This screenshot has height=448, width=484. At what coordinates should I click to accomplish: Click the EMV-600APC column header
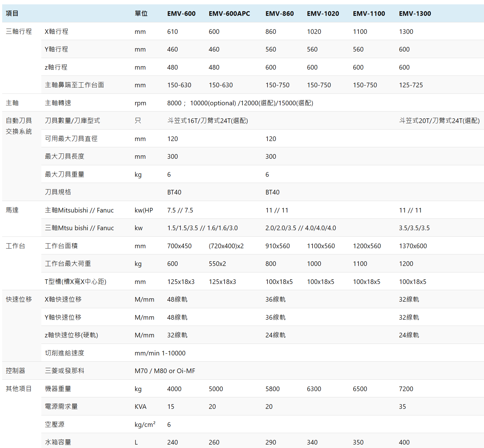pos(229,13)
